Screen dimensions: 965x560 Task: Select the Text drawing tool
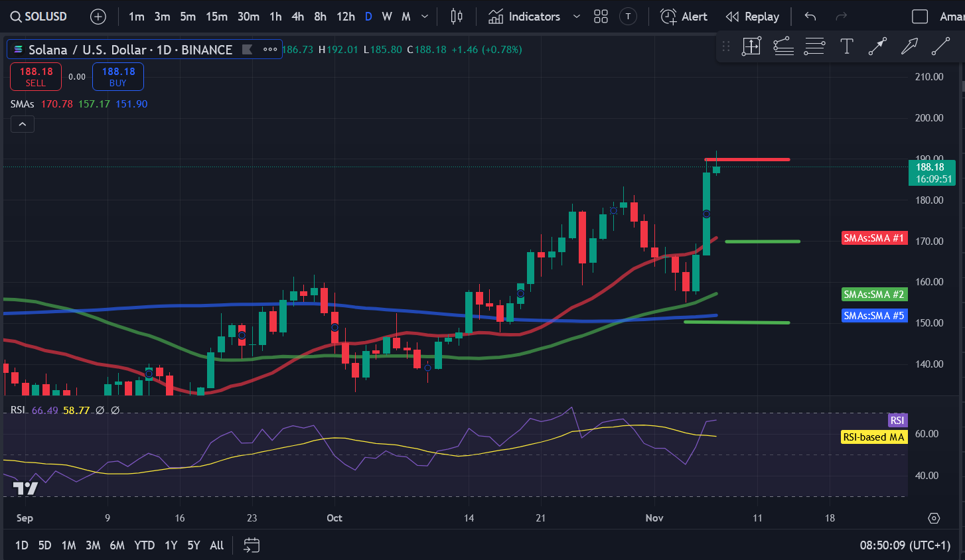[x=847, y=46]
